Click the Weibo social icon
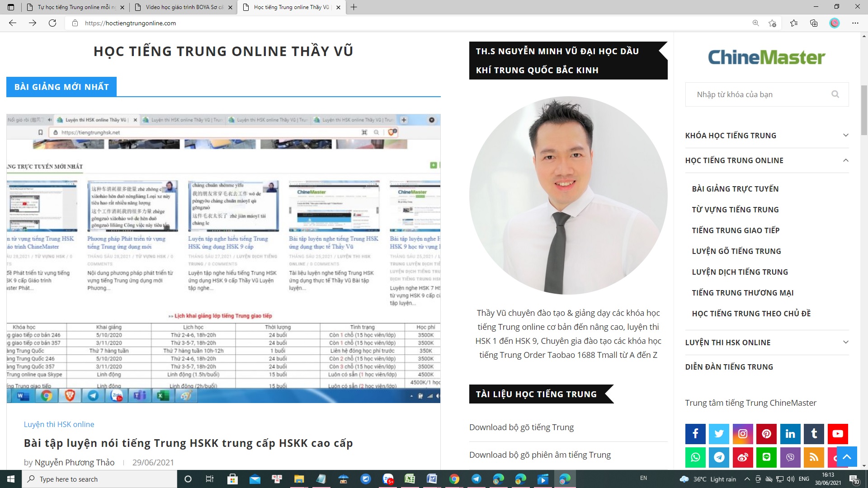 pos(743,457)
